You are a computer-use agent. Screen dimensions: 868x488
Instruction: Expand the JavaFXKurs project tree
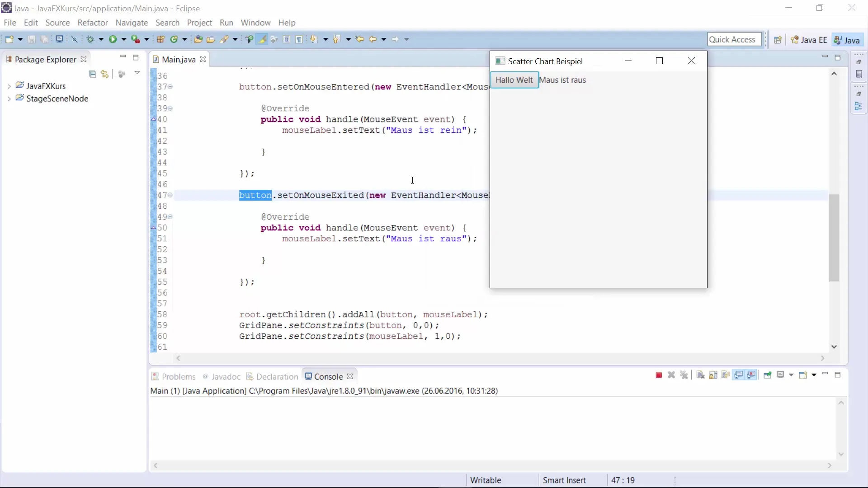point(9,86)
